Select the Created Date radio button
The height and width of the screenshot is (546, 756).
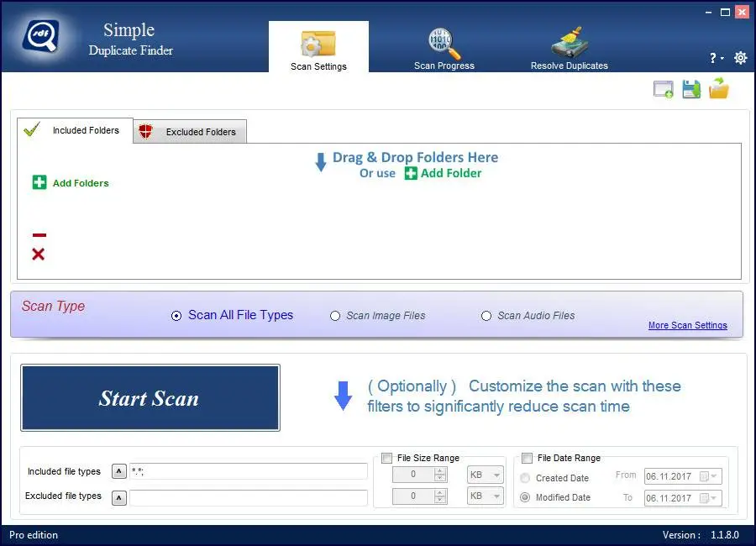(x=525, y=478)
